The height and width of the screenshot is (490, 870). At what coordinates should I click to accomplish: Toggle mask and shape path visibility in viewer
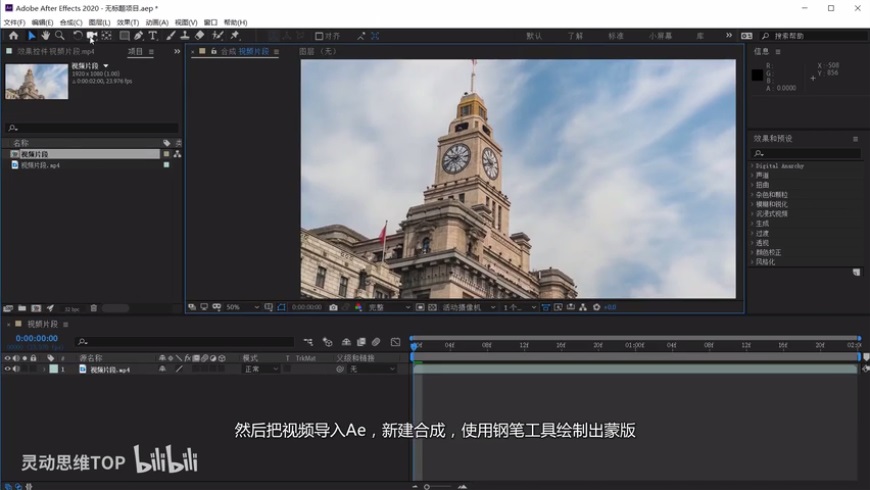coord(281,307)
